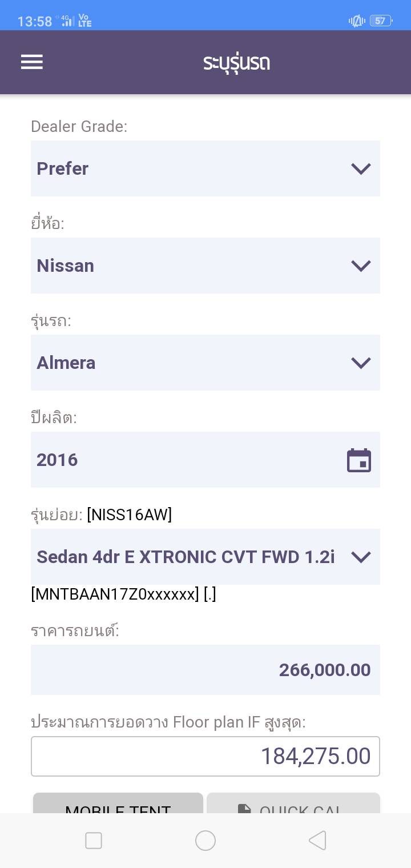Open the hamburger navigation menu
The width and height of the screenshot is (411, 868).
tap(32, 62)
